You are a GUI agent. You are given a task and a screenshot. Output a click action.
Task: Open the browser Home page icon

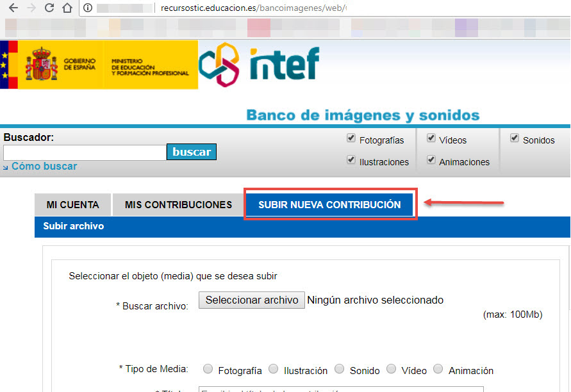click(67, 10)
